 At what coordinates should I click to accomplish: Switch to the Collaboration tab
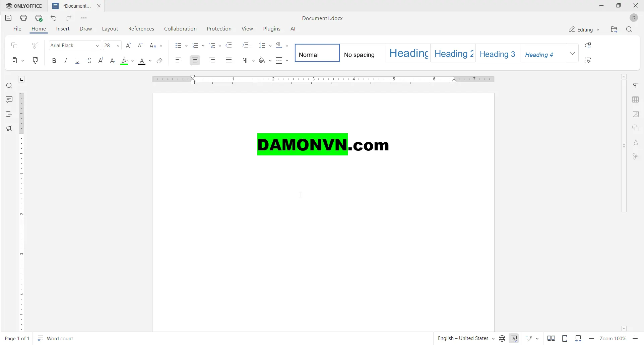180,29
